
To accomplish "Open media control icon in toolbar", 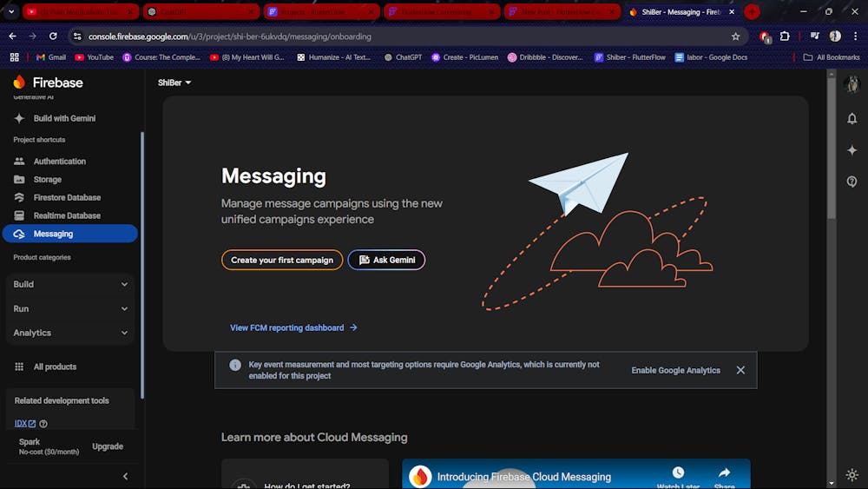I will click(x=814, y=36).
